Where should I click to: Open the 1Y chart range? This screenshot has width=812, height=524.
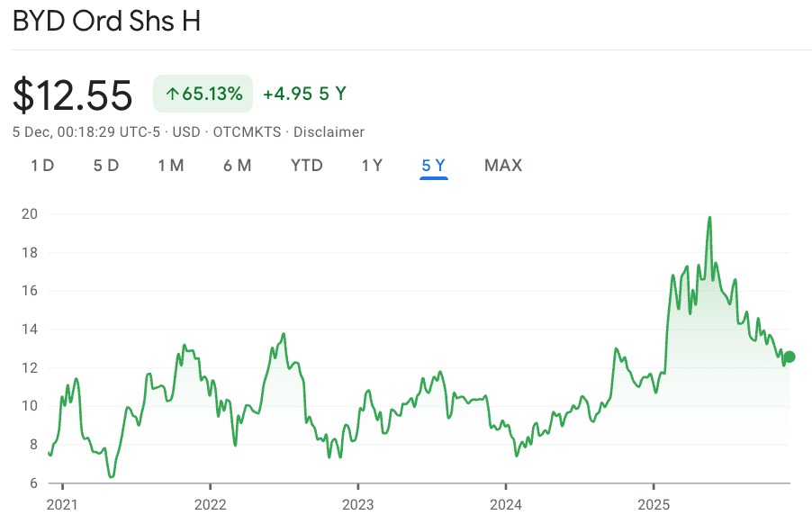(x=371, y=166)
